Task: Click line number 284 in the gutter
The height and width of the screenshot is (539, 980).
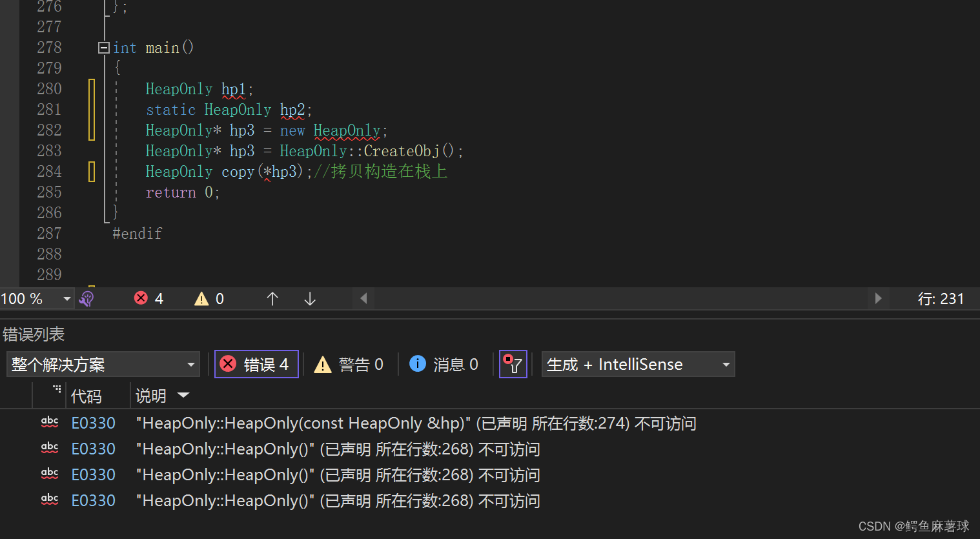Action: tap(49, 172)
